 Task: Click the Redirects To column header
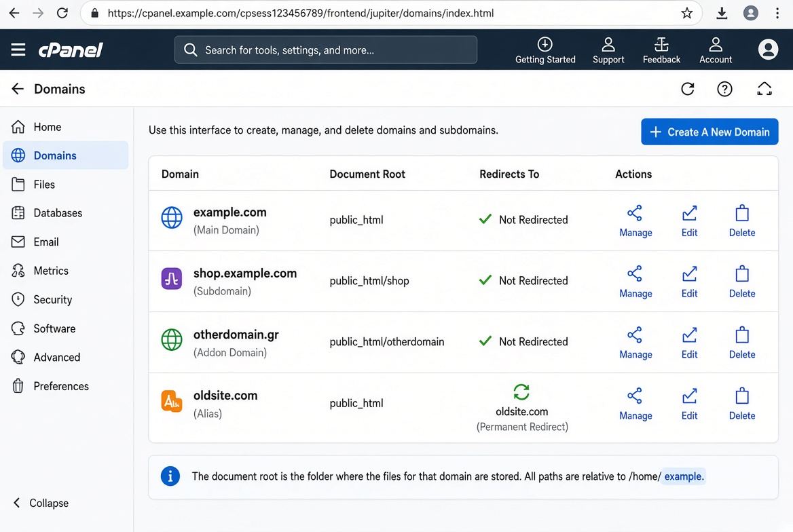509,174
